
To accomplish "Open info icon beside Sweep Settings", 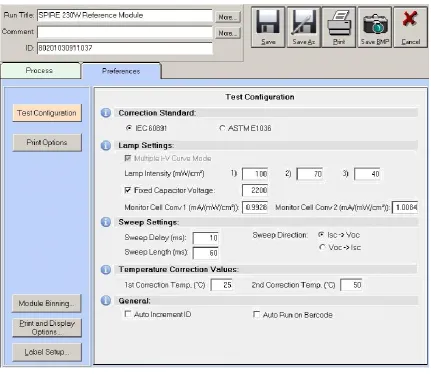I will (x=106, y=222).
